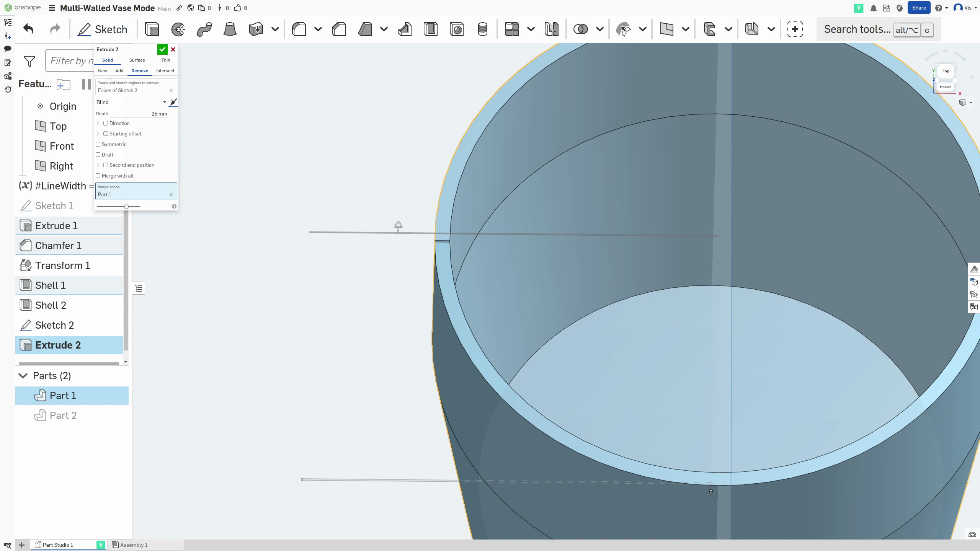Select the Sweep tool icon

tap(204, 29)
